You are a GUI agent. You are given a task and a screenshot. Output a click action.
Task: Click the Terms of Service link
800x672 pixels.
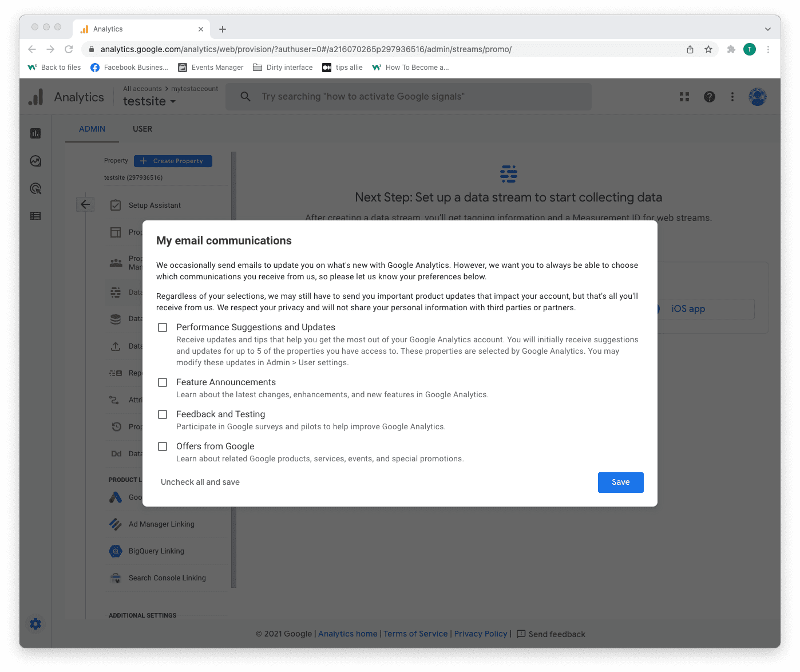[x=415, y=634]
